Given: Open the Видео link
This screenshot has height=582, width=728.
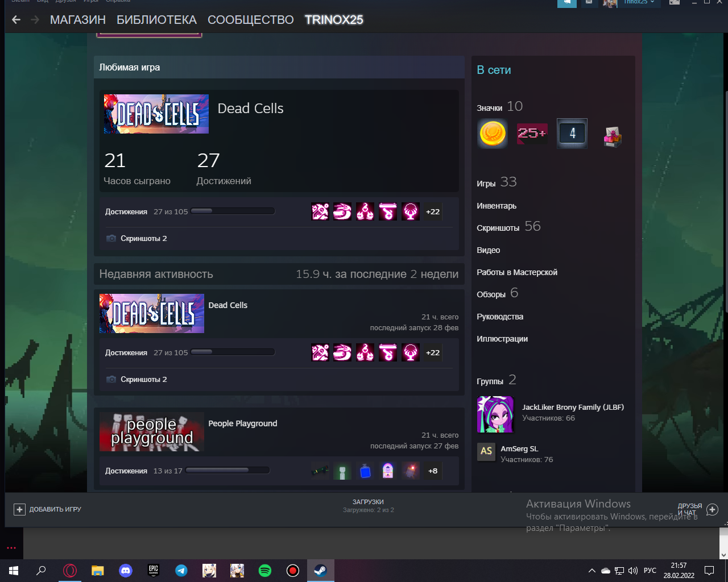Looking at the screenshot, I should (489, 250).
